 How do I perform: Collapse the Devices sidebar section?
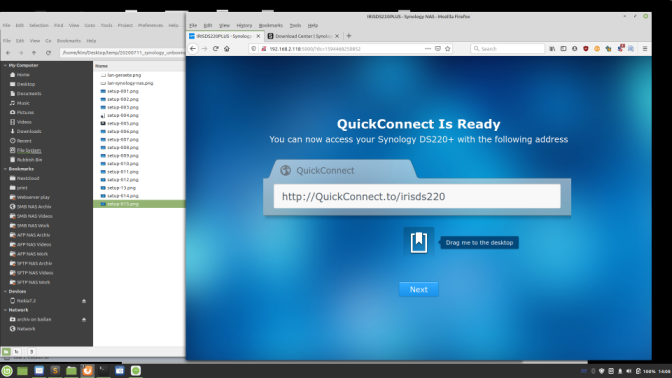(5, 291)
